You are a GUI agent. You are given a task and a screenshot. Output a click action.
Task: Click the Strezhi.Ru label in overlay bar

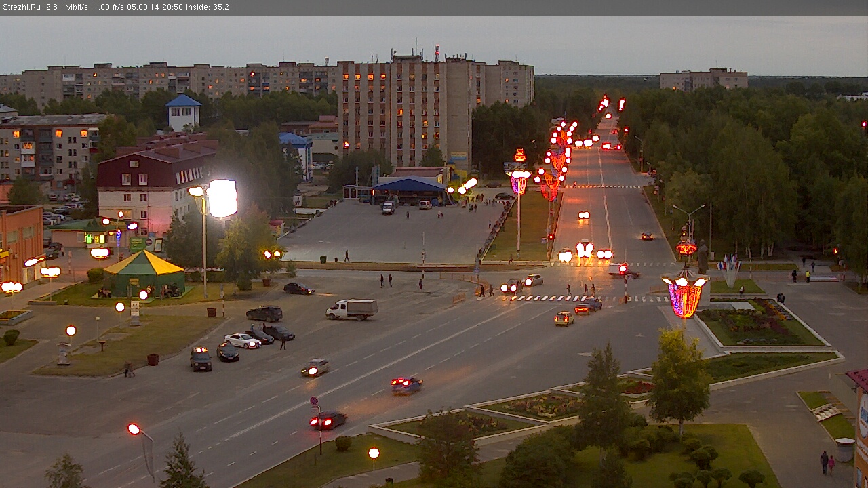22,7
